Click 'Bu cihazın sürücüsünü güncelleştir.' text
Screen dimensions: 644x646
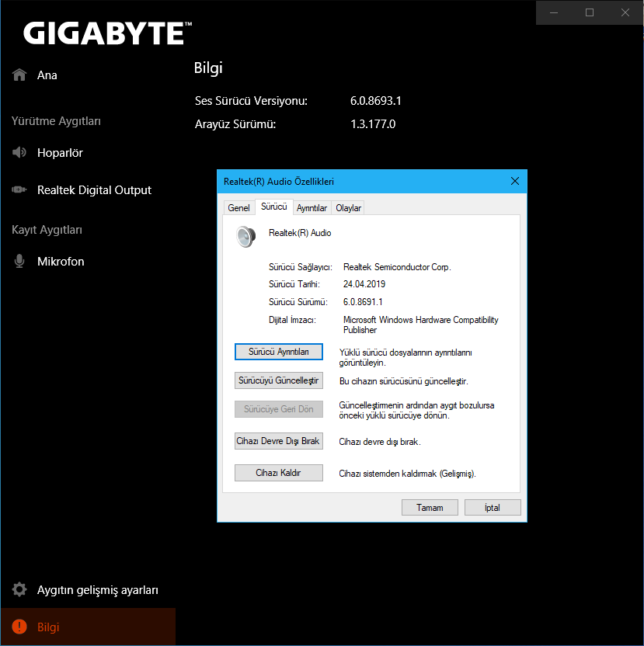[x=404, y=381]
